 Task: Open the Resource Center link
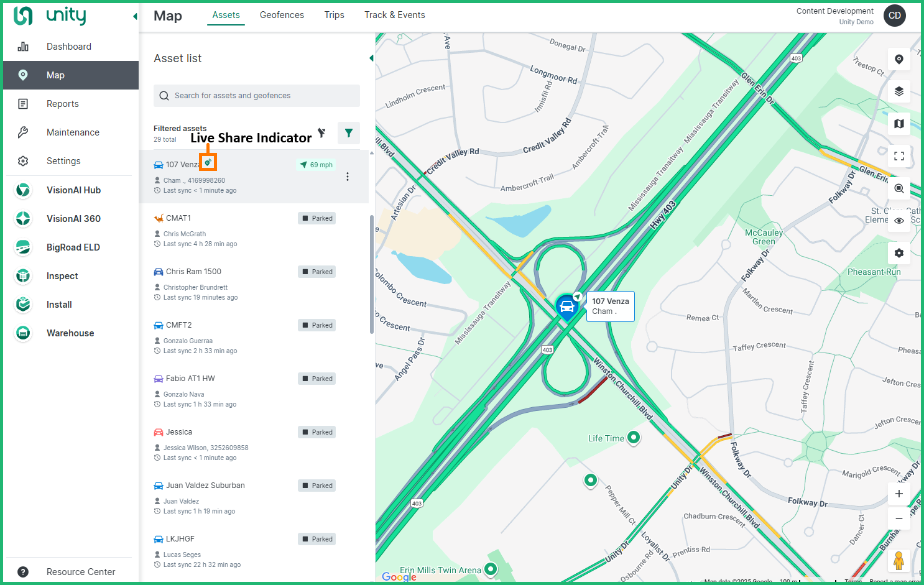pyautogui.click(x=81, y=572)
